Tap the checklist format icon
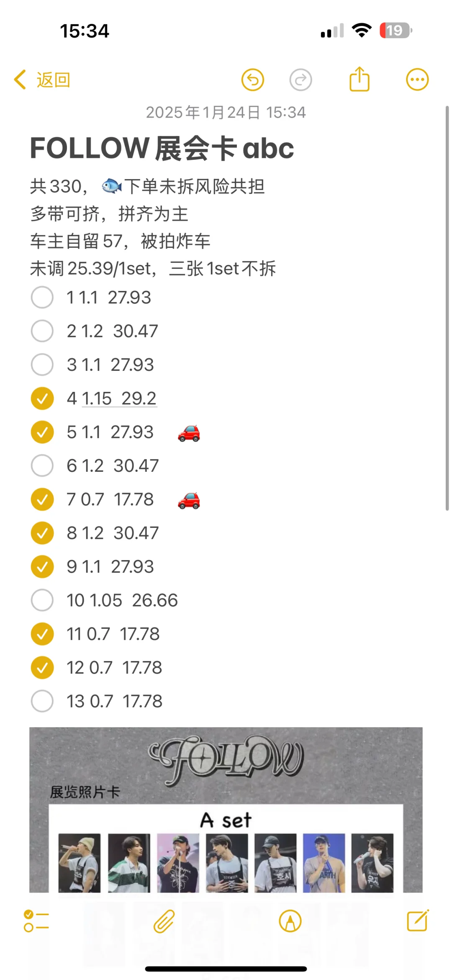 tap(36, 921)
